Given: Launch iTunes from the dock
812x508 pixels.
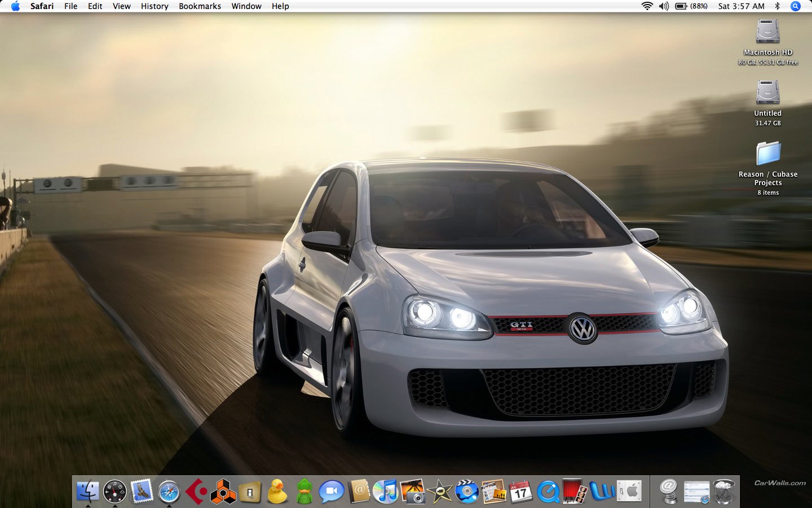Looking at the screenshot, I should click(x=386, y=491).
